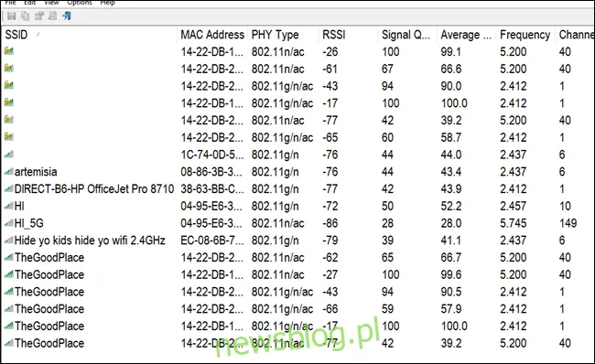The width and height of the screenshot is (595, 364).
Task: Click the lock icon in the Average 90.0 row
Action: point(9,85)
